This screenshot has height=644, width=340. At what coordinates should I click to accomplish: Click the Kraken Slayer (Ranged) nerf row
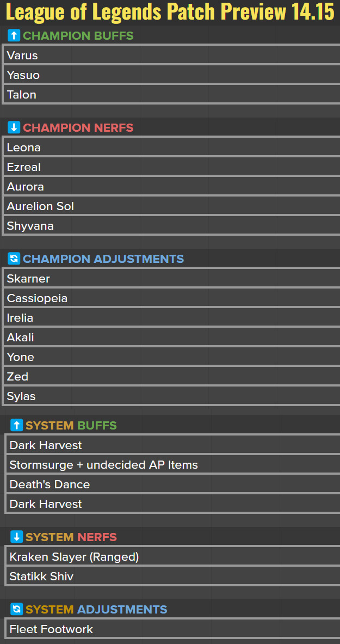(x=173, y=557)
